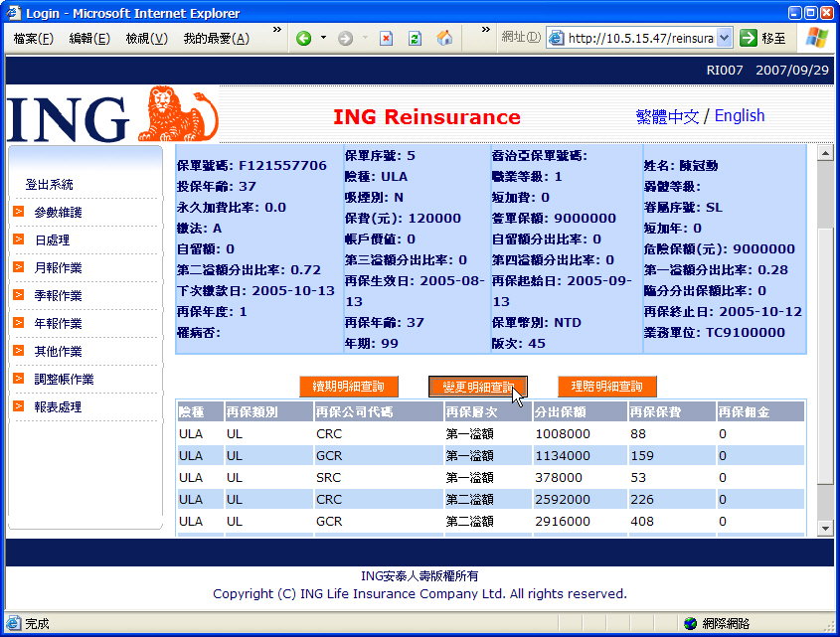Open the 其他作業 sidebar menu item

[58, 352]
